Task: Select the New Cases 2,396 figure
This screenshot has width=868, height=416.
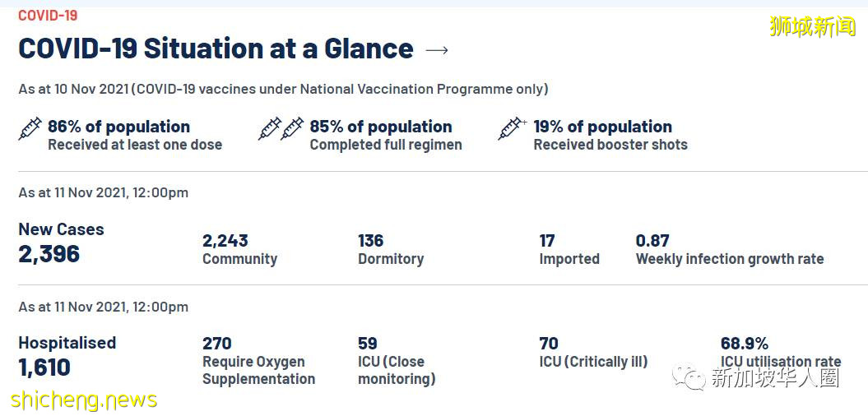Action: click(49, 253)
